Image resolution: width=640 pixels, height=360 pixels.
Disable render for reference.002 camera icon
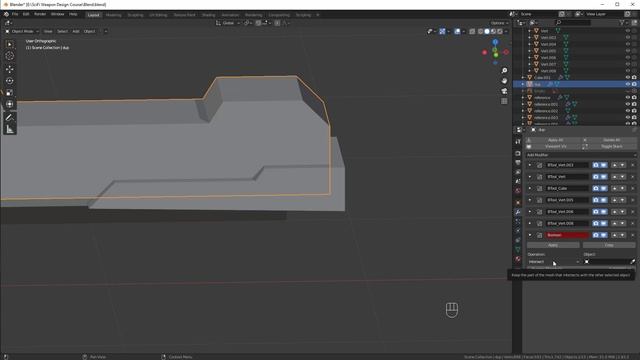(634, 111)
